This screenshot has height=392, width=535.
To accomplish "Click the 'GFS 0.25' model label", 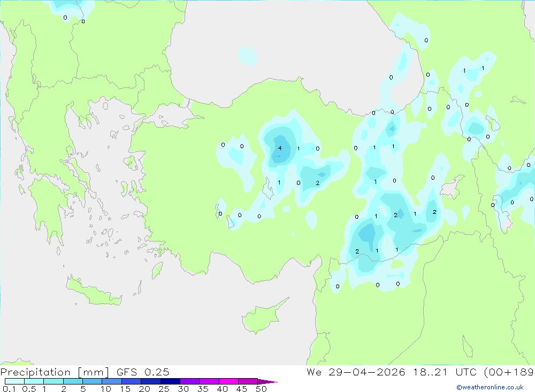I will coord(143,372).
